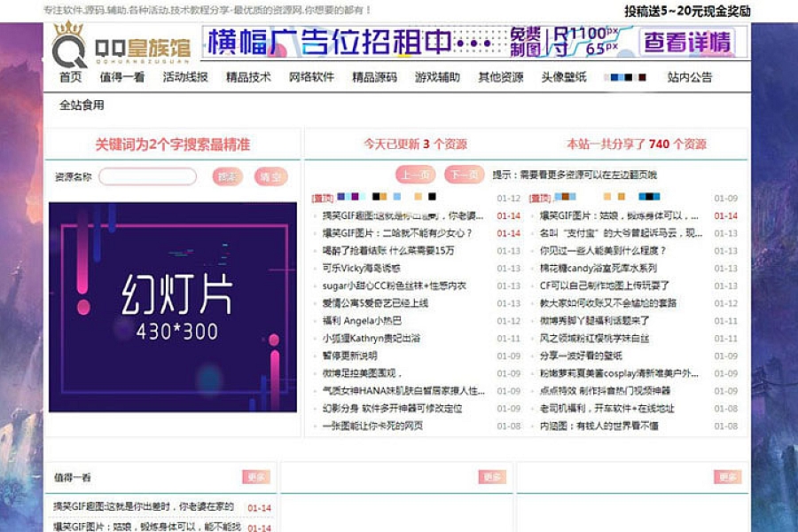This screenshot has width=798, height=532.
Task: Select 其他资源 in the navigation
Action: [501, 77]
